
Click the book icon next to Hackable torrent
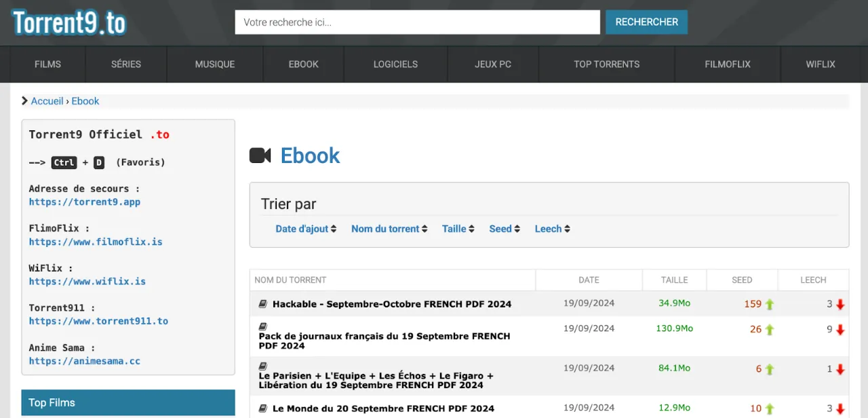pos(263,304)
